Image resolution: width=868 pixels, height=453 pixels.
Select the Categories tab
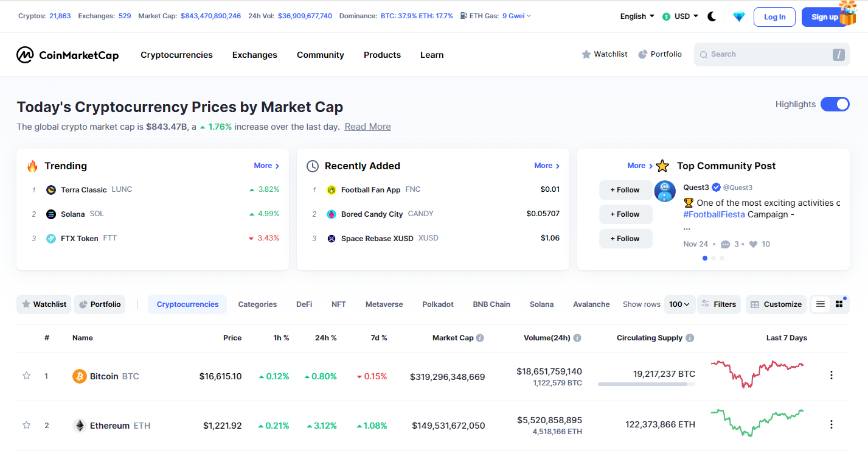click(x=257, y=304)
